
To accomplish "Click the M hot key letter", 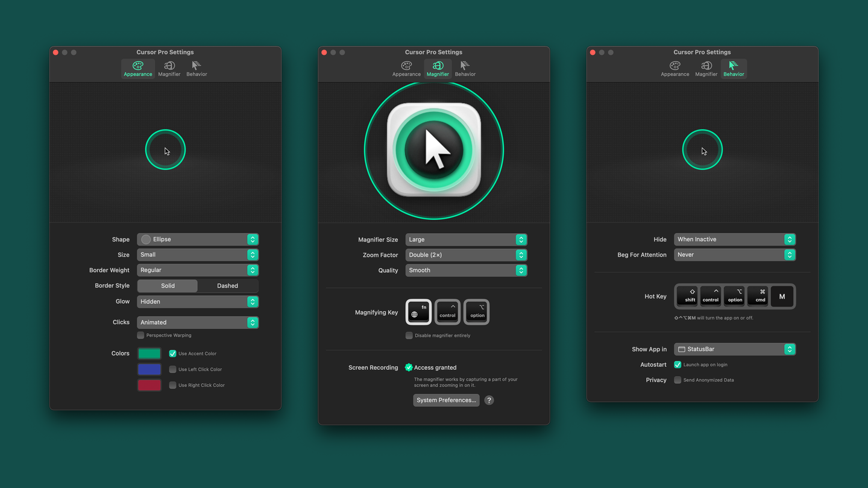I will point(782,296).
